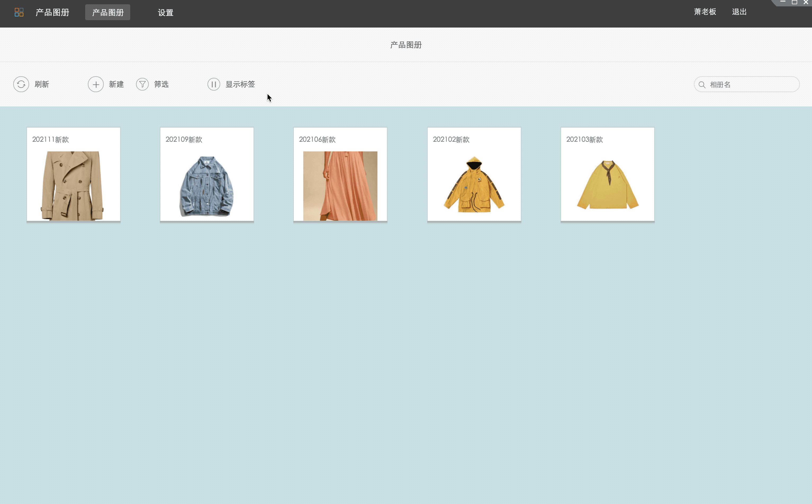Click the 筛选 label

coord(161,84)
